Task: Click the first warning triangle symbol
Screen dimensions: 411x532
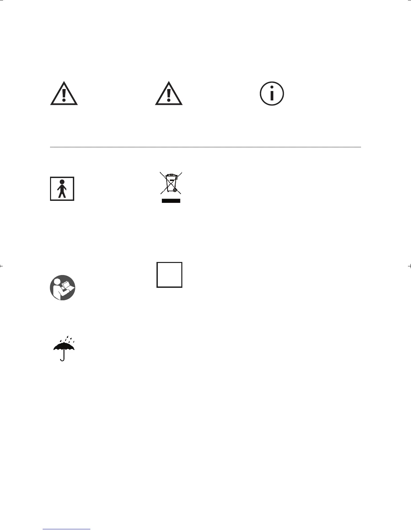Action: 64,93
